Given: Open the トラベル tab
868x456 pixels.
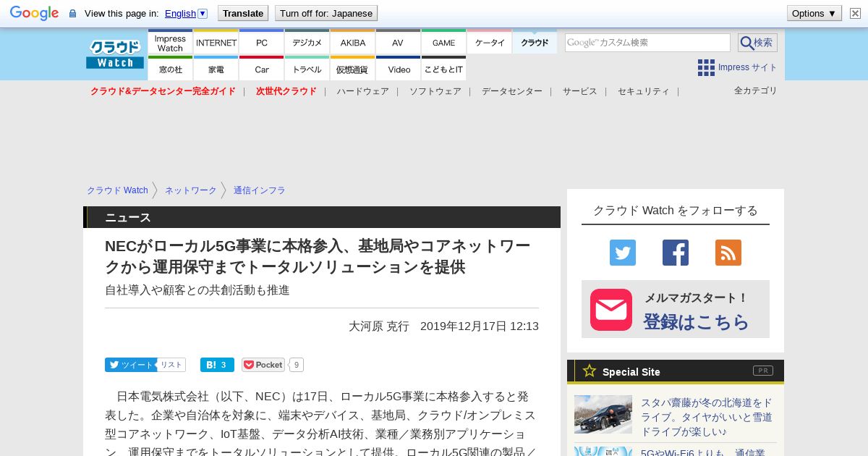Looking at the screenshot, I should [307, 69].
